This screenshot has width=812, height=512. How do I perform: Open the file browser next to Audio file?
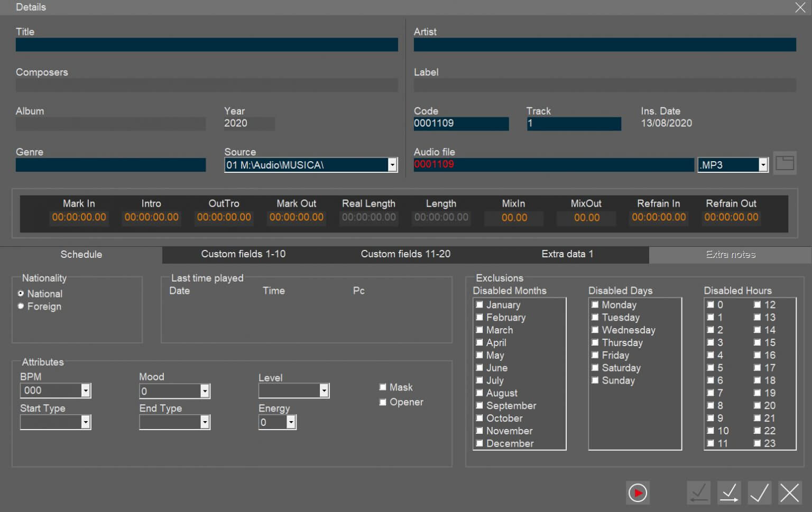[x=785, y=163]
